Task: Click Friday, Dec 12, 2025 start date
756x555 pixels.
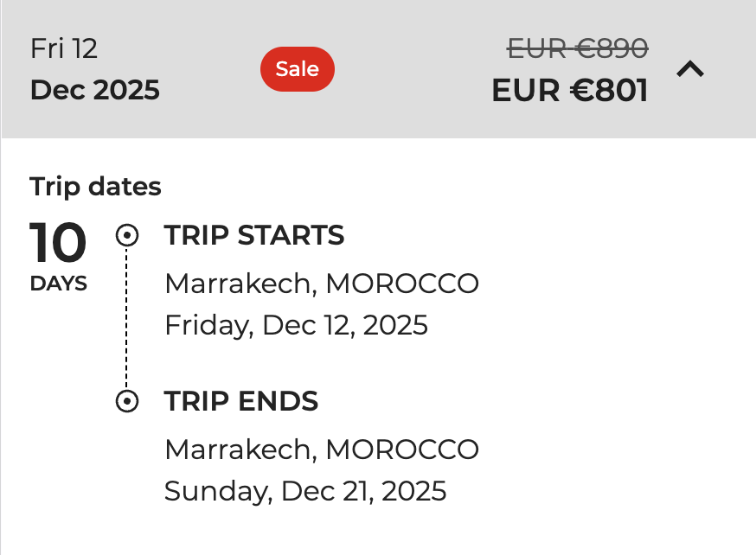Action: point(296,325)
